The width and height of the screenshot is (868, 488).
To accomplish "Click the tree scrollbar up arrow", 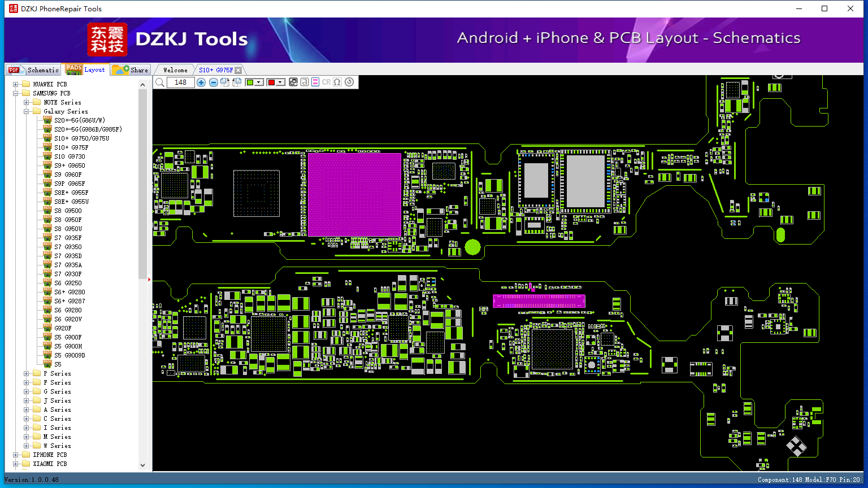I will click(142, 85).
